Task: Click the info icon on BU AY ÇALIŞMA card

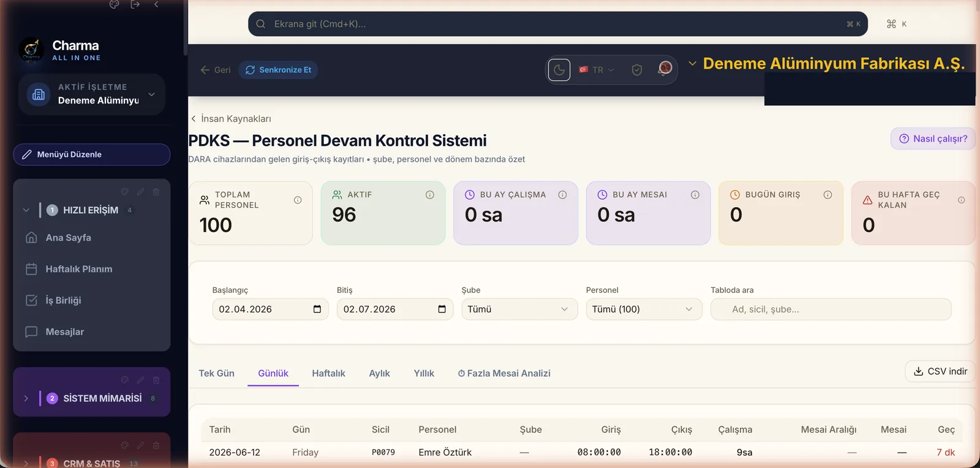Action: coord(562,195)
